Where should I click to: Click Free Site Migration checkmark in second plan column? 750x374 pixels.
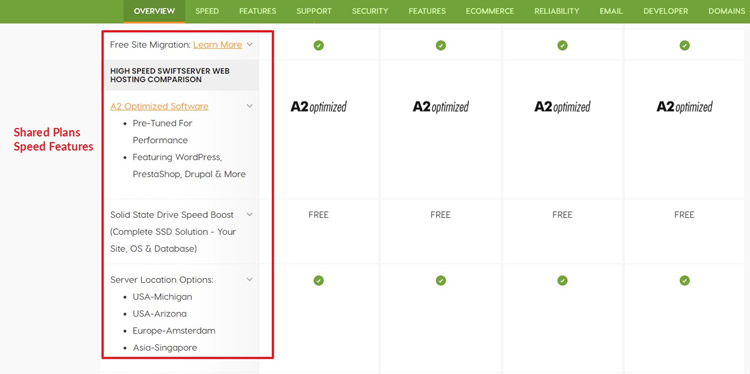click(441, 45)
